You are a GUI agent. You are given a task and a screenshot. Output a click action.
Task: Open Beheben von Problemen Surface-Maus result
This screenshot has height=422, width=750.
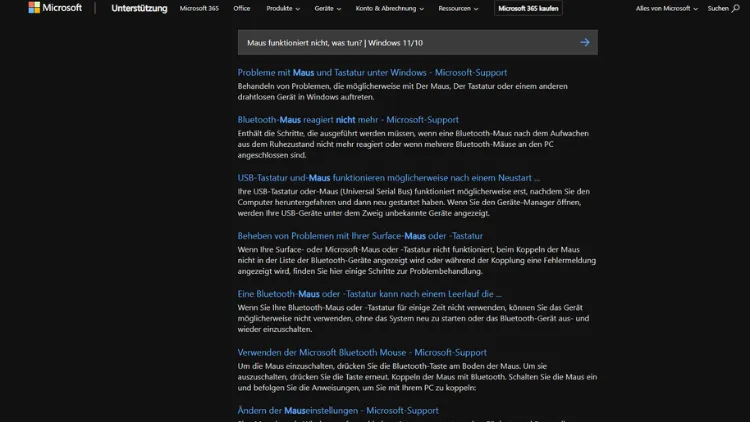coord(360,236)
